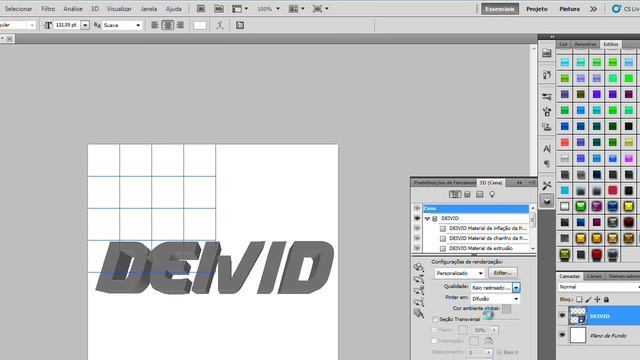Enable the Seção Transversal checkbox
This screenshot has width=640, height=360.
(435, 319)
